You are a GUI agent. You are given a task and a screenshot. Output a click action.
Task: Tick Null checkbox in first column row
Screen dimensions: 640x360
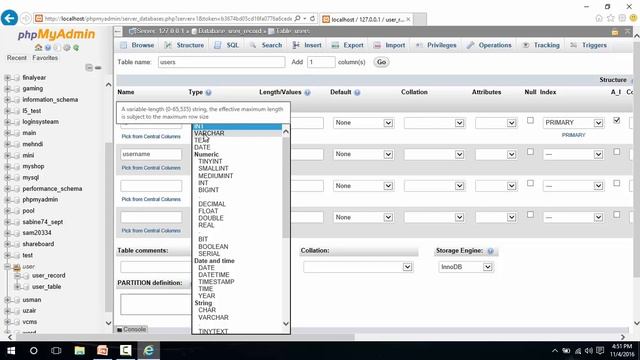point(530,120)
